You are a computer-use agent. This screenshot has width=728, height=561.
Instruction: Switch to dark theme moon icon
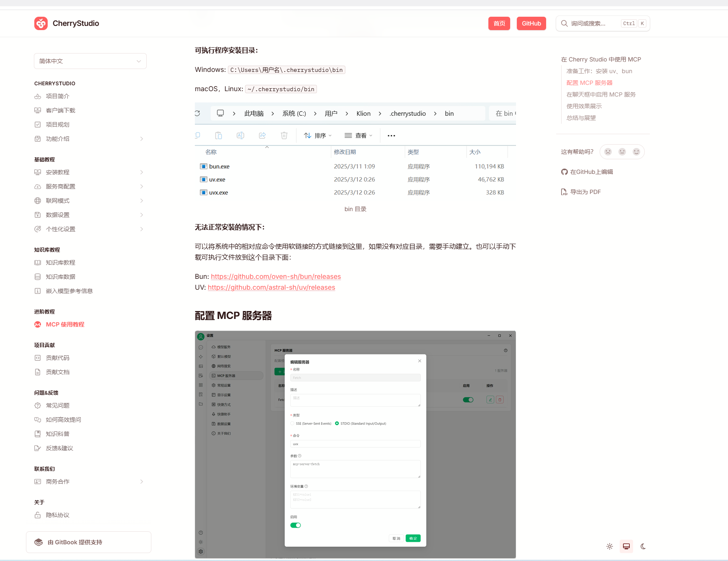643,546
